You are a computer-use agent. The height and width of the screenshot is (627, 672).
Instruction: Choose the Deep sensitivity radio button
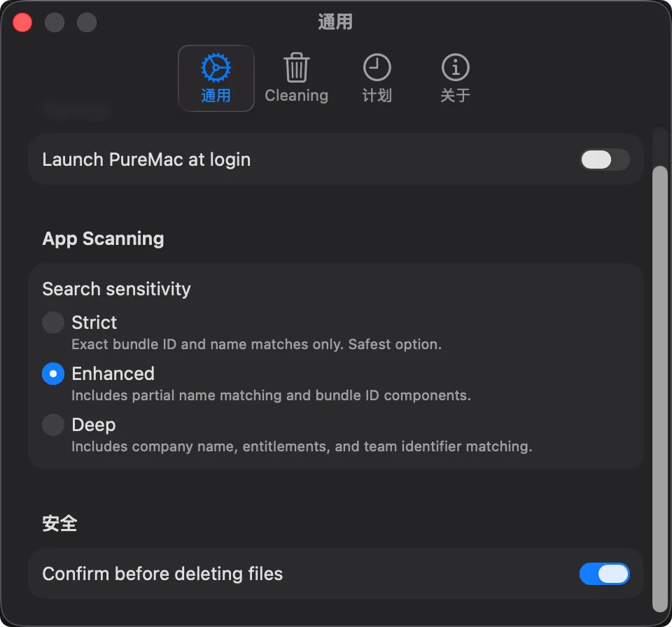pos(53,425)
